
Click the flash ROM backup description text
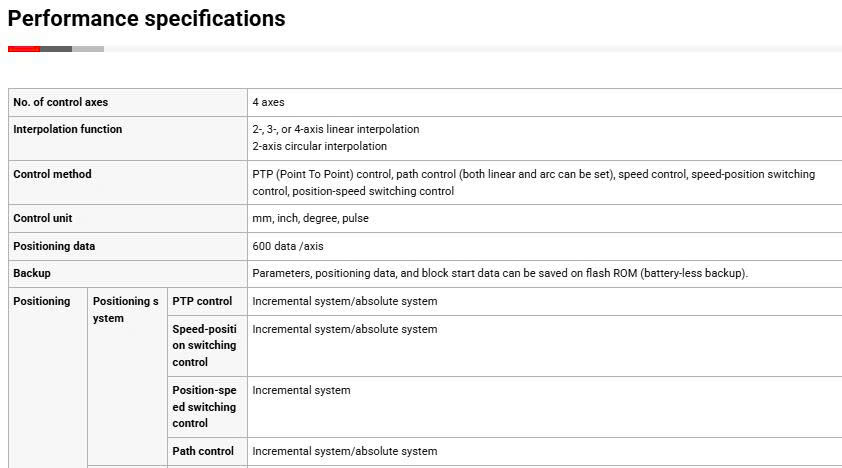(499, 273)
